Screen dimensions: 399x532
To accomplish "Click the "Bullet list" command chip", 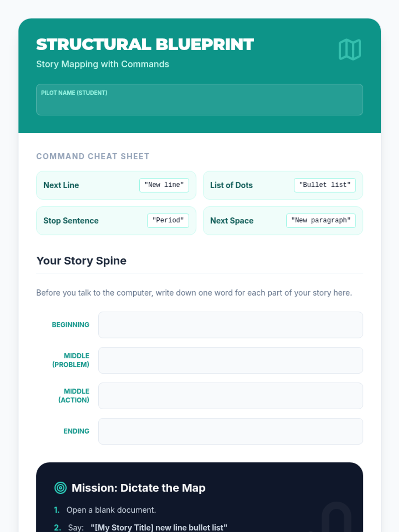I will 325,185.
